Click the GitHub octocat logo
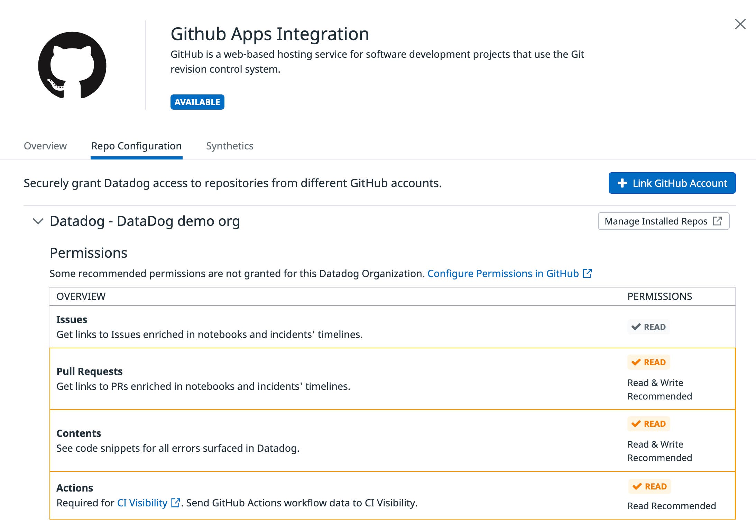 [72, 64]
